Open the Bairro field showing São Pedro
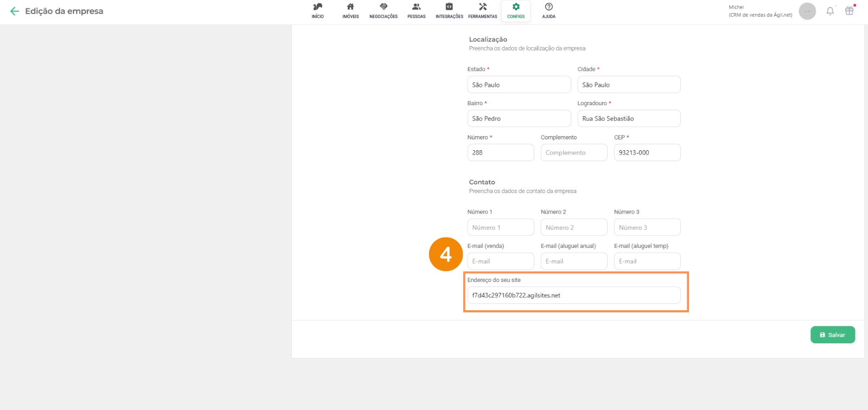Screen dimensions: 868x410 click(519, 119)
